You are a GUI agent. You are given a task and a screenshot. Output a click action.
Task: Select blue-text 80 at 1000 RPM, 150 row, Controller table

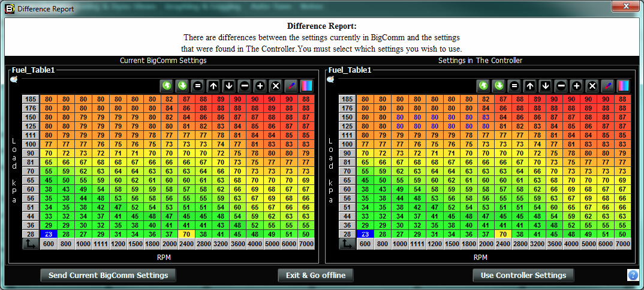point(399,117)
